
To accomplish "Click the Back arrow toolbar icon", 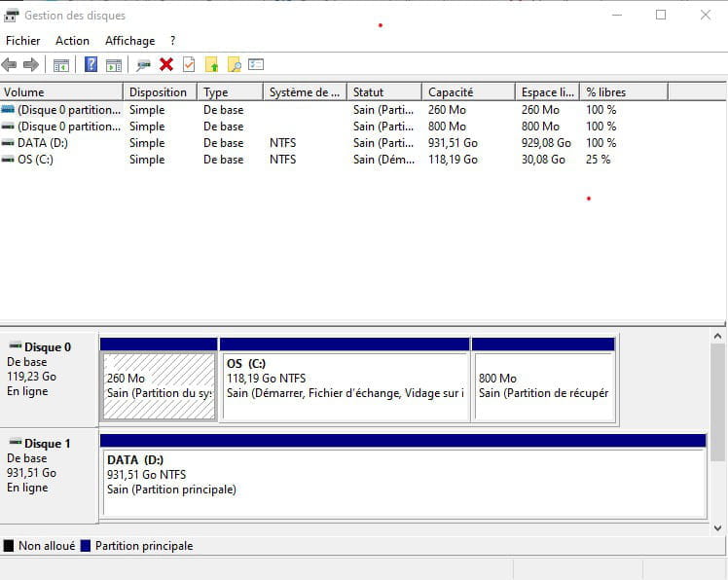I will pyautogui.click(x=10, y=64).
